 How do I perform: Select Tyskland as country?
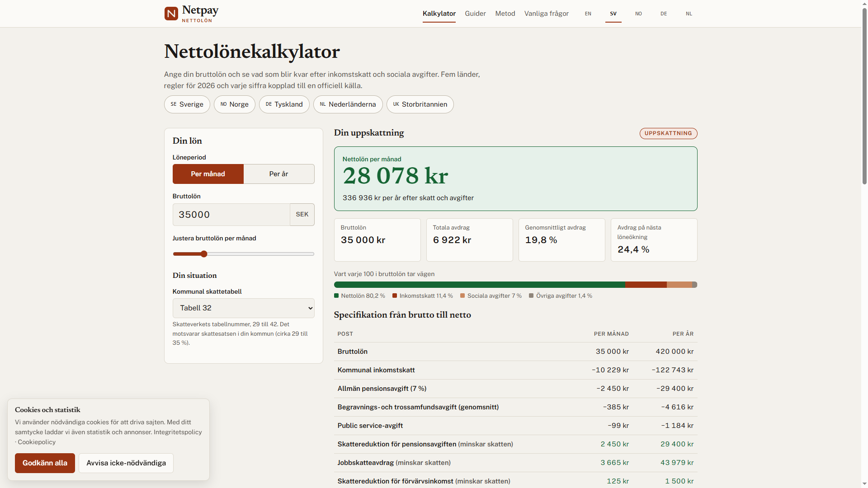pos(284,104)
